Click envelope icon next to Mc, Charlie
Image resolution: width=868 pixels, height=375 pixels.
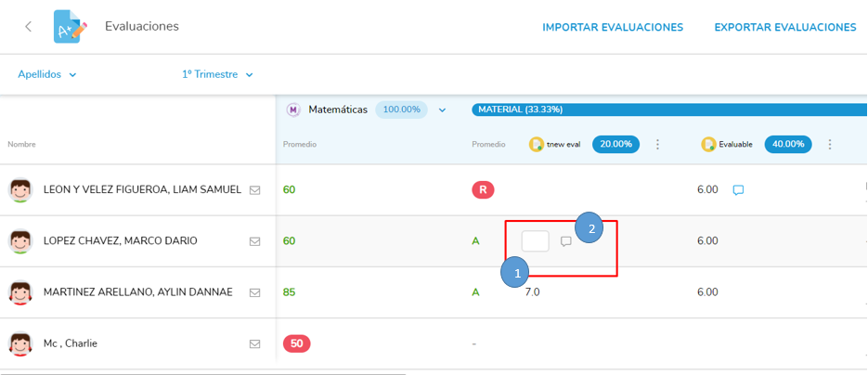254,343
